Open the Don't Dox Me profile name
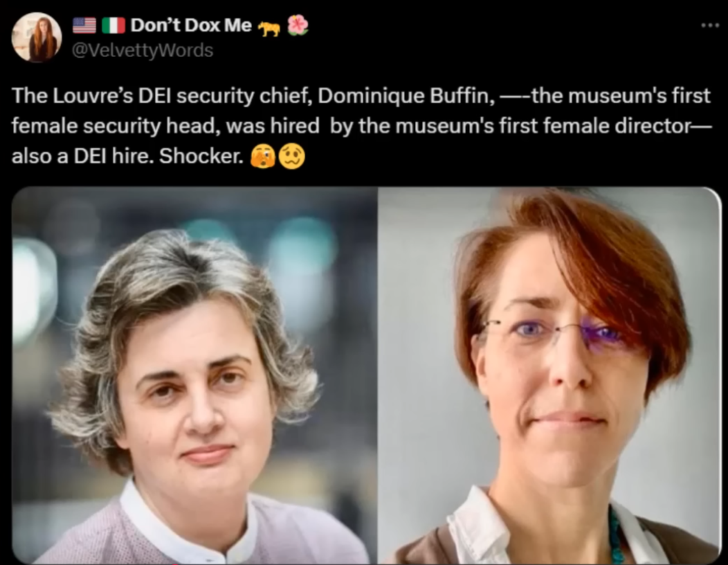Screen dimensions: 728x565 (x=191, y=25)
